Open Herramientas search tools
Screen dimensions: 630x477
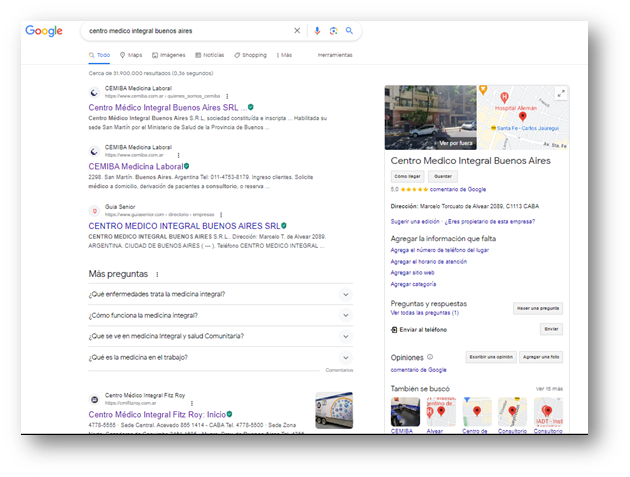[x=335, y=55]
